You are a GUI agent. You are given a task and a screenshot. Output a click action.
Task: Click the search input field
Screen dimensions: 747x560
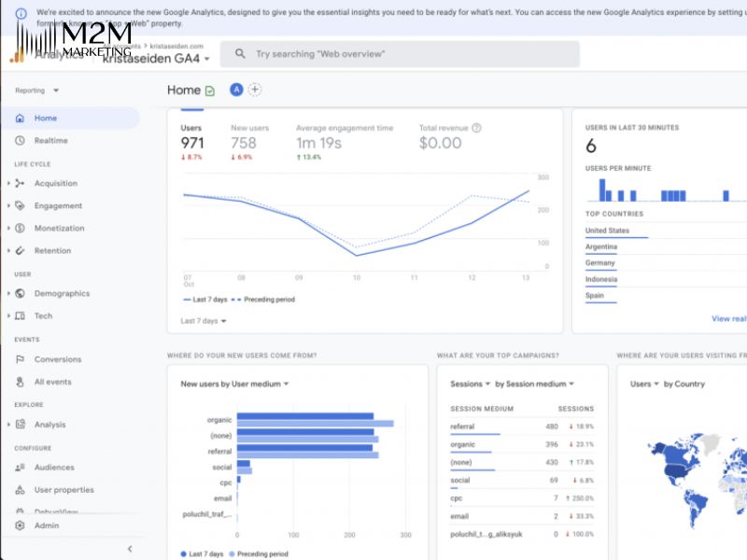point(400,54)
